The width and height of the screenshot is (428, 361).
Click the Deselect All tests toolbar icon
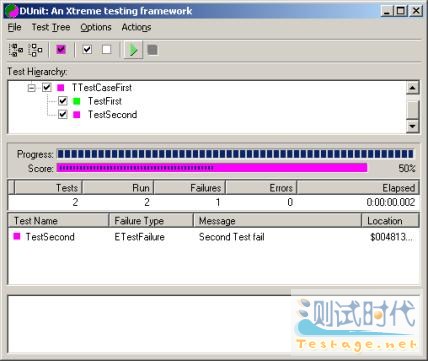click(x=35, y=50)
